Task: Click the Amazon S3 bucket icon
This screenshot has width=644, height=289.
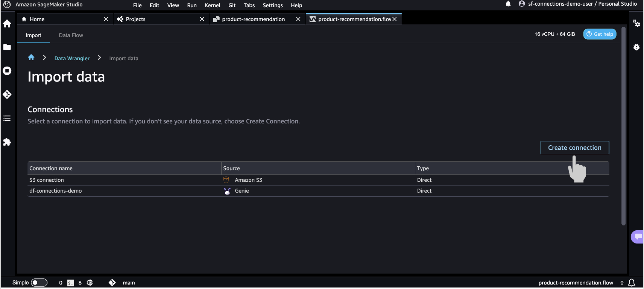Action: [x=226, y=180]
